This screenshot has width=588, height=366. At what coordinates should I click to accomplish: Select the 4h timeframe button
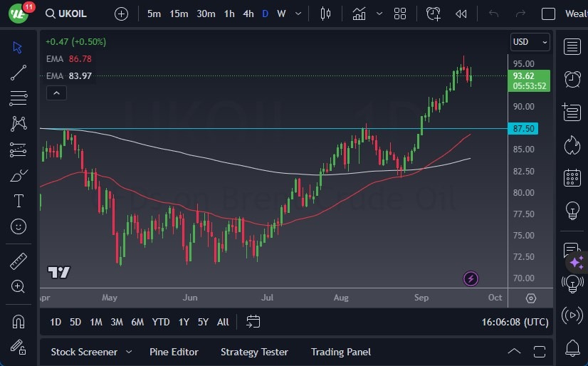(x=248, y=14)
